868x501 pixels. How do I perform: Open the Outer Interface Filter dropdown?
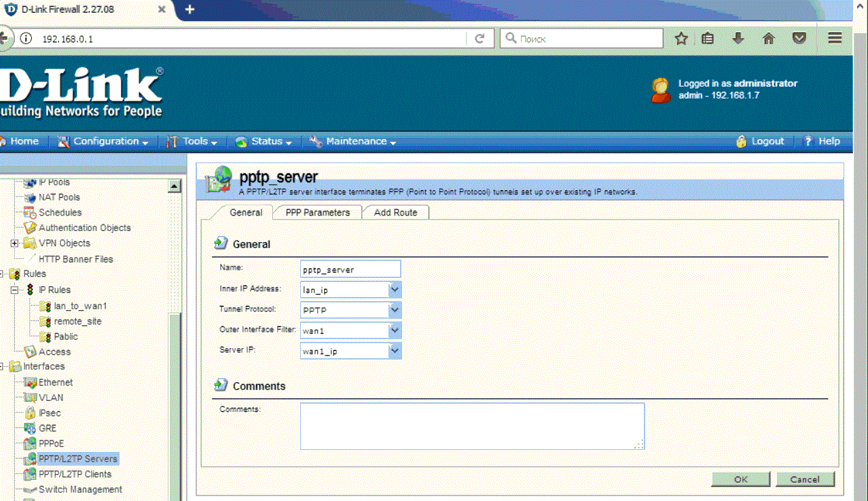tap(395, 330)
